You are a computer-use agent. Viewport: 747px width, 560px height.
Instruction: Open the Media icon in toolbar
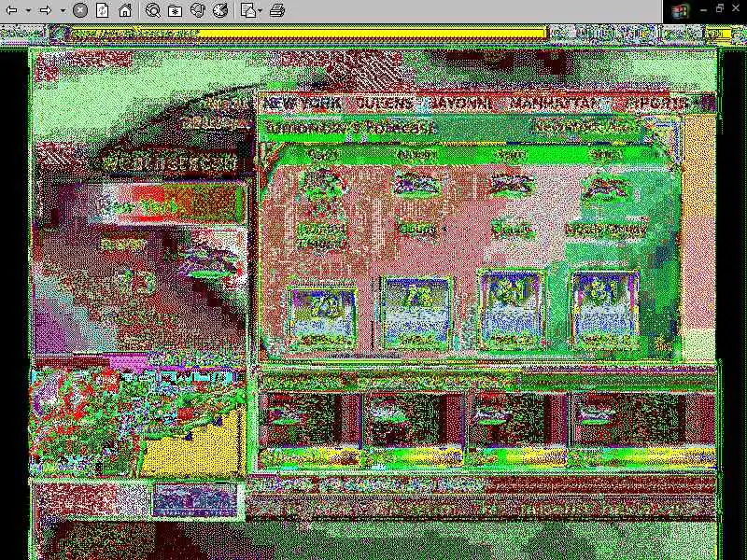198,10
